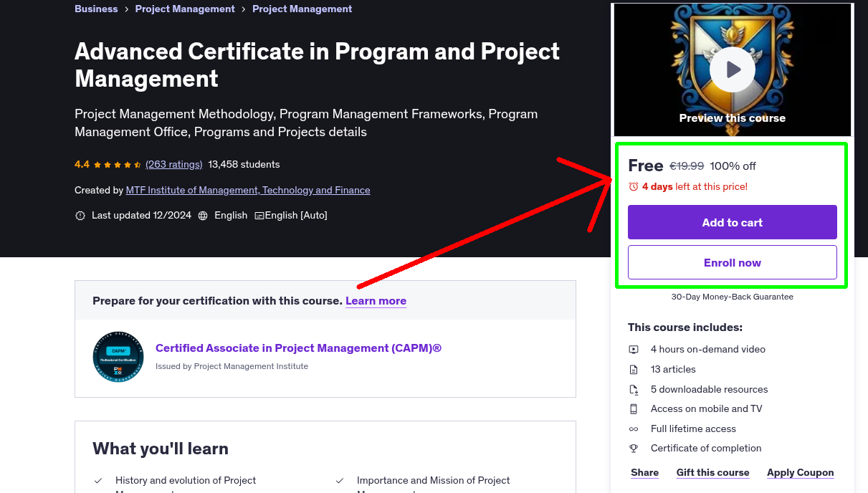Click the CAPM certification badge image
Viewport: 868px width, 493px height.
(118, 356)
